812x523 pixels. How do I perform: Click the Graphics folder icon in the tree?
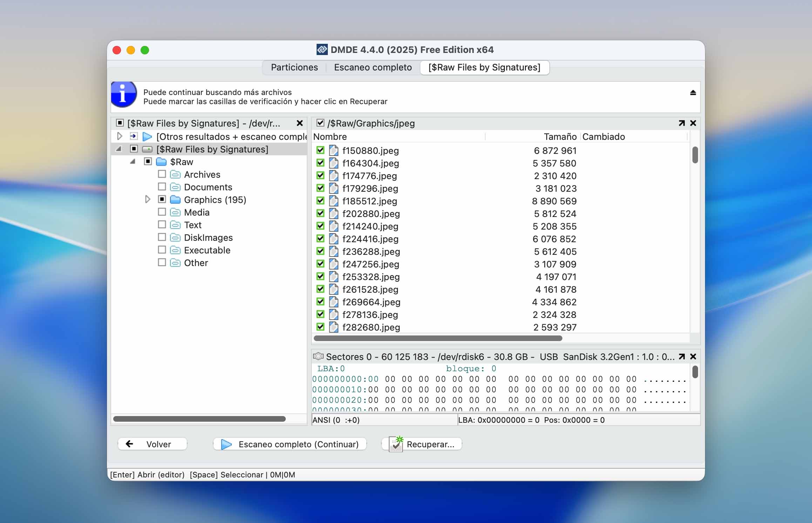click(x=175, y=199)
